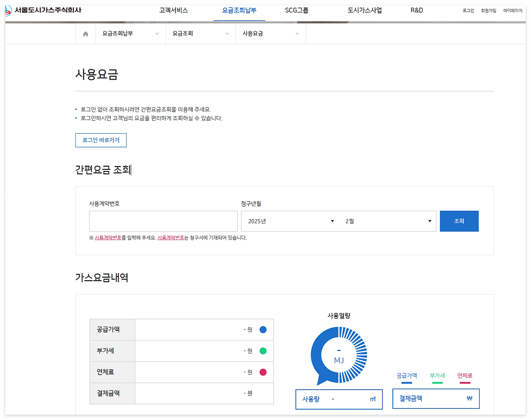531x420 pixels.
Task: Expand the 사용요금 breadcrumb dropdown
Action: pos(270,34)
